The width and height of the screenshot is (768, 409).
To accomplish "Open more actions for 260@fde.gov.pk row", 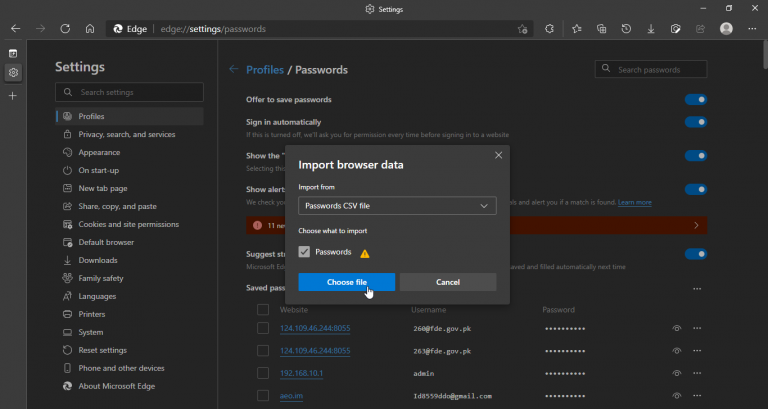I will (x=697, y=328).
